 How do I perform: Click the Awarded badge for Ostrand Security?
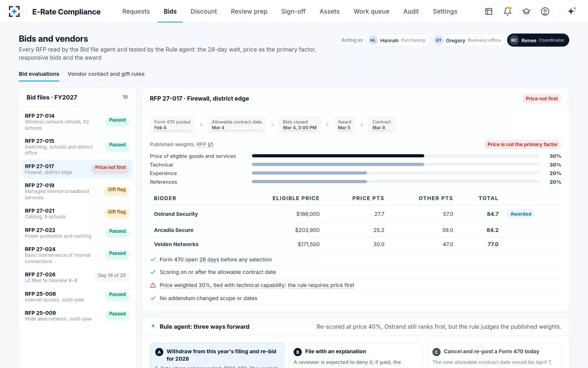(x=521, y=214)
